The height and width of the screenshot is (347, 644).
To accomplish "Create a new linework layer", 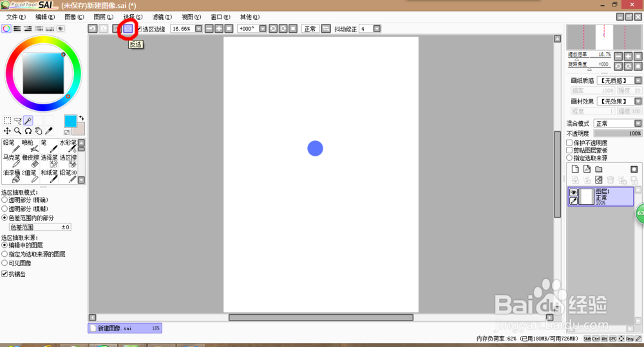I will 587,169.
